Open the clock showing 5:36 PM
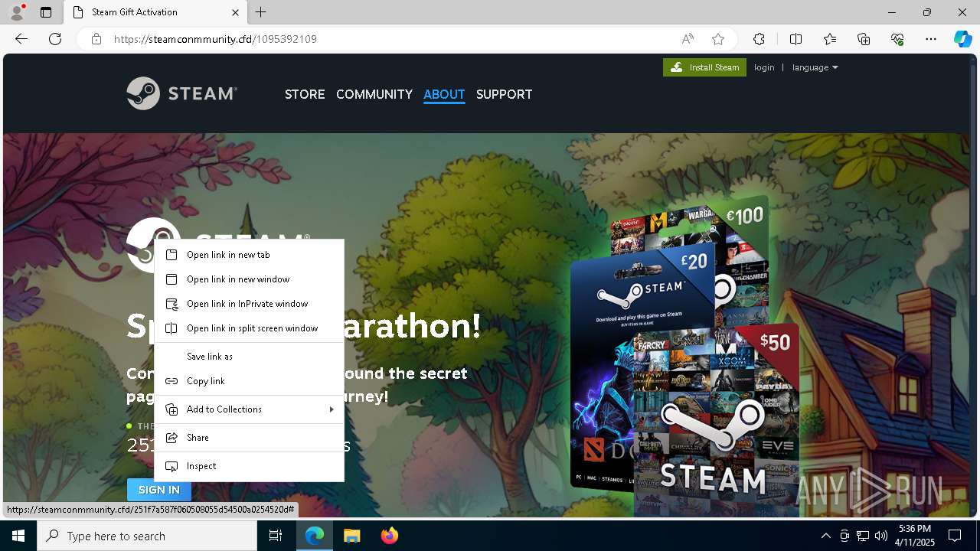This screenshot has width=980, height=551. click(915, 536)
